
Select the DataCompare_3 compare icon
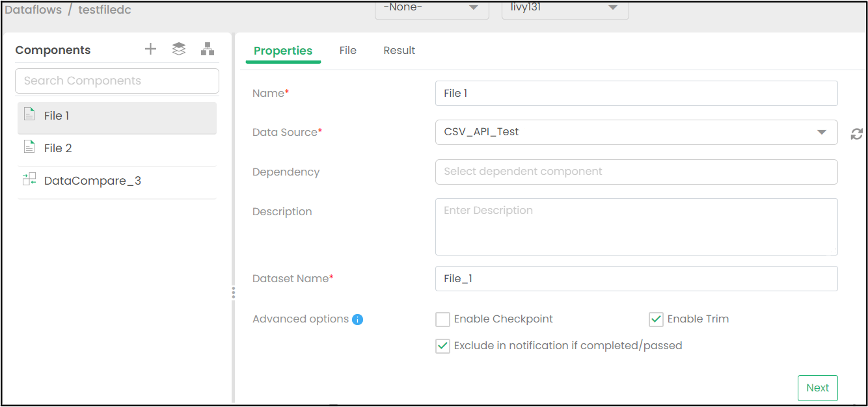pyautogui.click(x=29, y=180)
